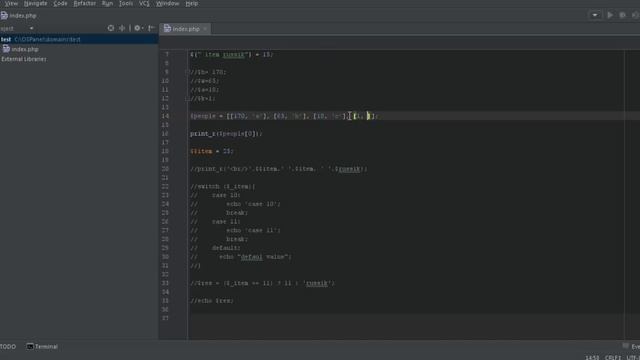This screenshot has width=640, height=360.
Task: Click the $people array assignment line
Action: [x=284, y=116]
